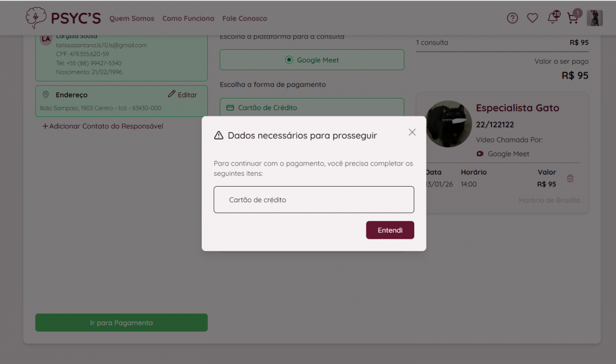Close the dialog with X icon
Screen dimensions: 616x364
coord(412,132)
